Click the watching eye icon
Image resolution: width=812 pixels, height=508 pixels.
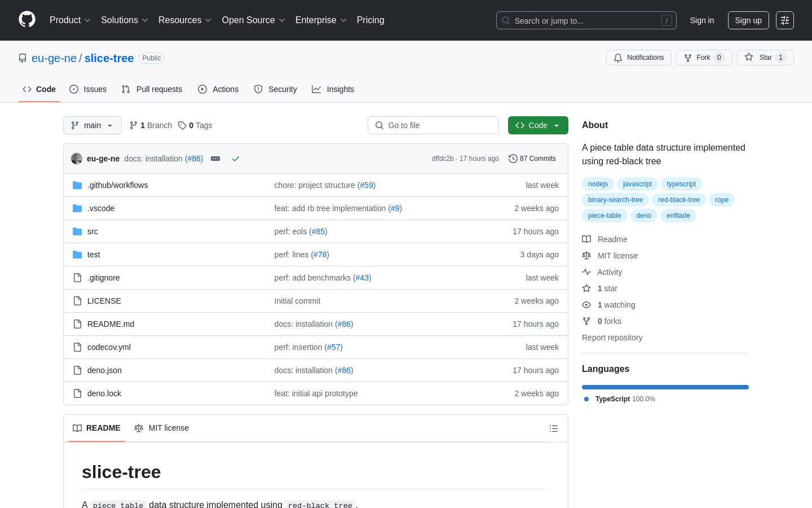tap(586, 305)
